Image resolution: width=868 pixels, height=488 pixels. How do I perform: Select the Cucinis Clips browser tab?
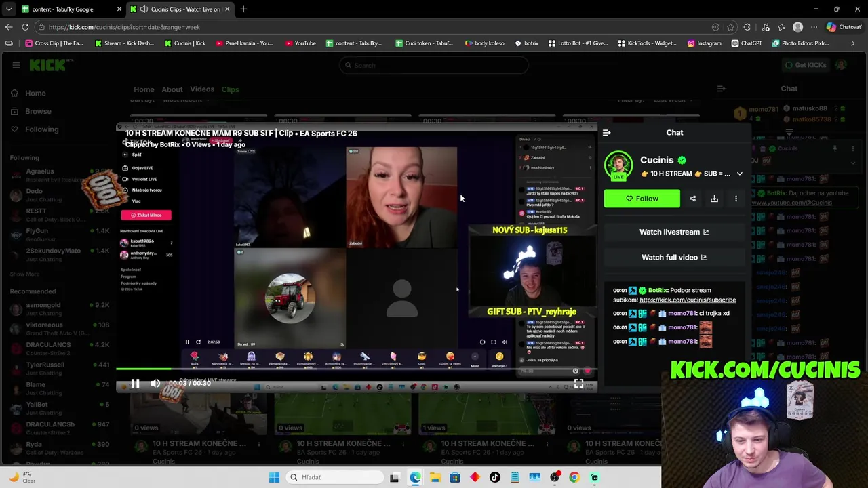point(180,9)
